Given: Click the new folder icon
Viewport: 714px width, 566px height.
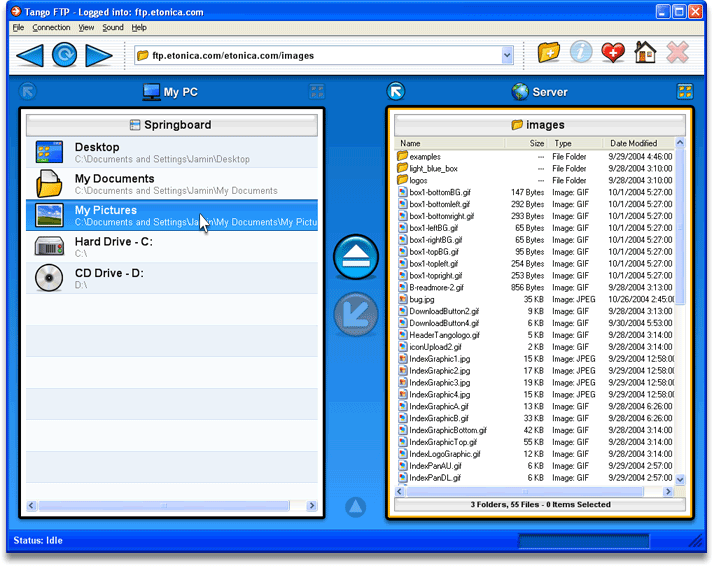Looking at the screenshot, I should point(549,53).
